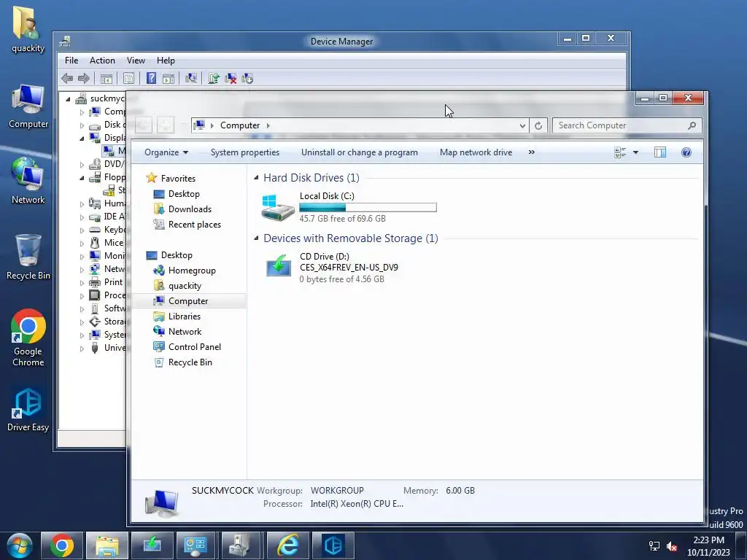Expand Keyboards node in Device Manager
Image resolution: width=747 pixels, height=560 pixels.
click(x=82, y=230)
